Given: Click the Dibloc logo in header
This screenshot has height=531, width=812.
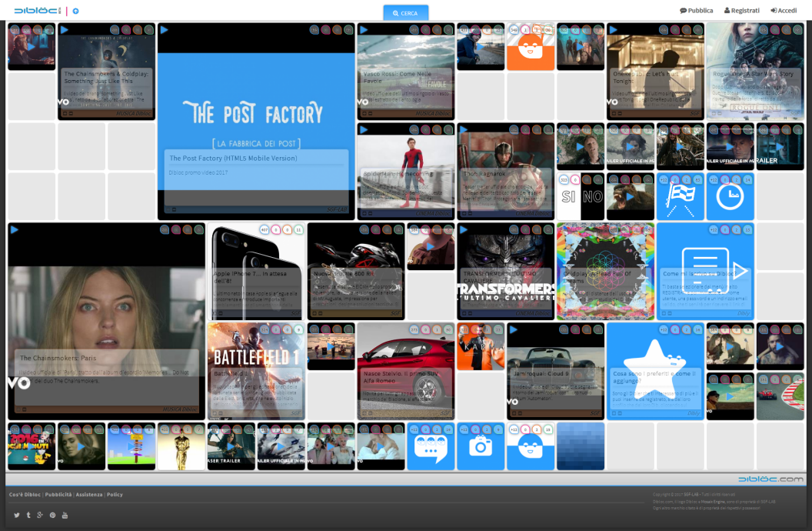Looking at the screenshot, I should (x=37, y=10).
